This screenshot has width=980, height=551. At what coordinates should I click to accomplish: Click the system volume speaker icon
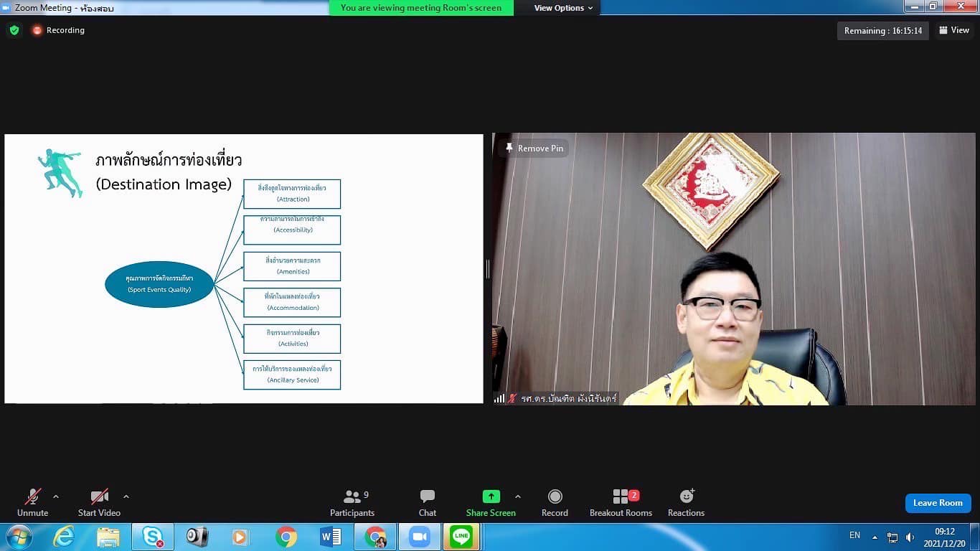coord(910,537)
